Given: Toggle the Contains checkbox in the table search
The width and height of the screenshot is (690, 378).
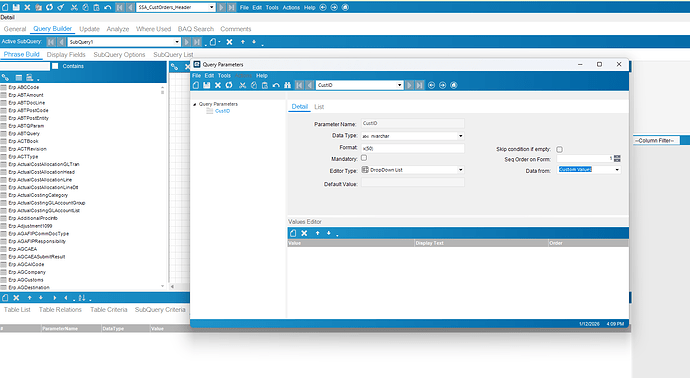Looking at the screenshot, I should tap(55, 66).
